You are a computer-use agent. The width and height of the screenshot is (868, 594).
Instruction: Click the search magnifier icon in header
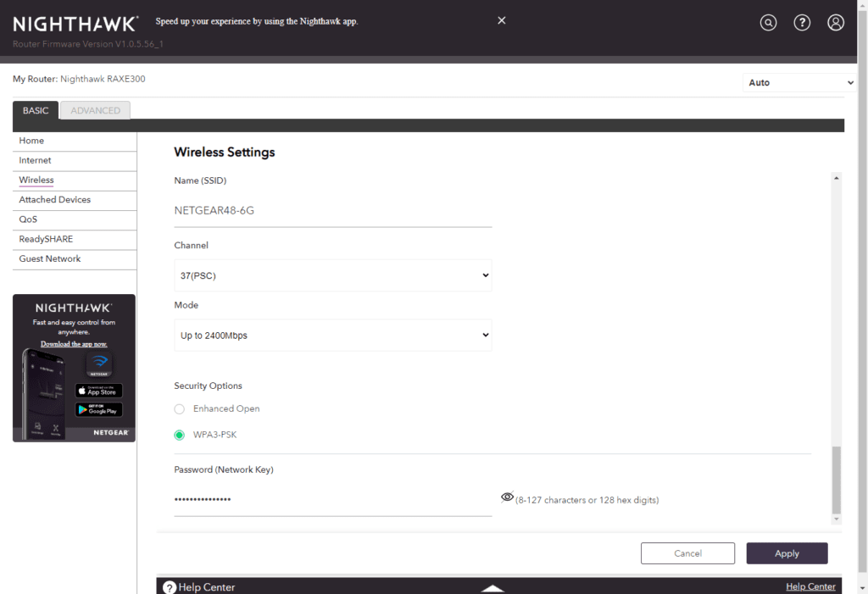tap(768, 23)
